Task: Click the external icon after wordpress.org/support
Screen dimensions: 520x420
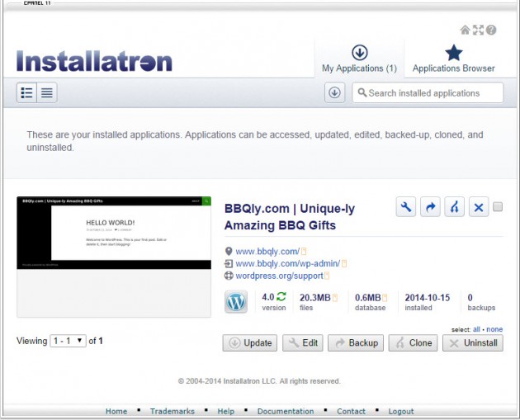Action: [x=327, y=276]
